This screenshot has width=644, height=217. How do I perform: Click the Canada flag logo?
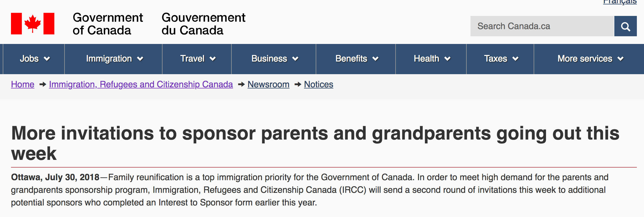click(33, 24)
